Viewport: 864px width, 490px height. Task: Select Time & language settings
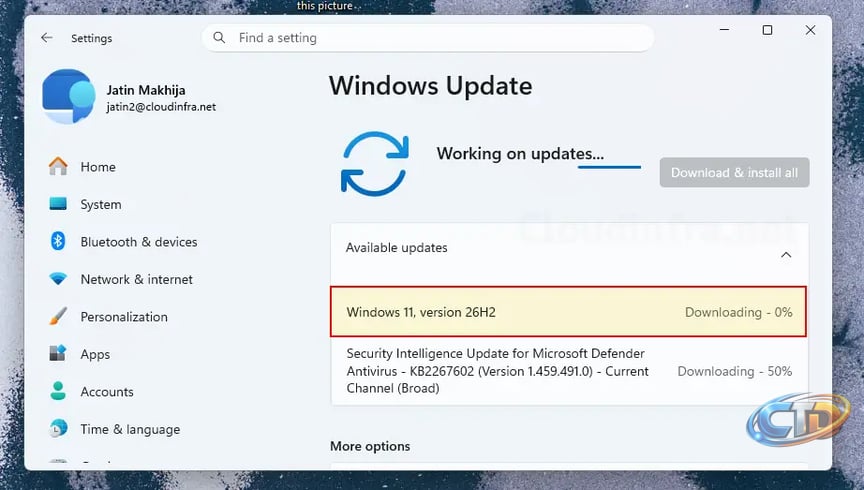pyautogui.click(x=130, y=429)
